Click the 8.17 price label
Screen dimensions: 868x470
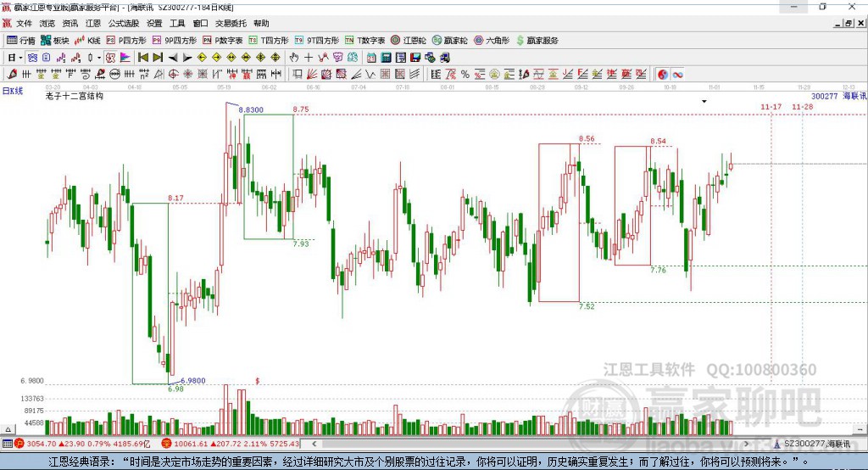coord(175,198)
